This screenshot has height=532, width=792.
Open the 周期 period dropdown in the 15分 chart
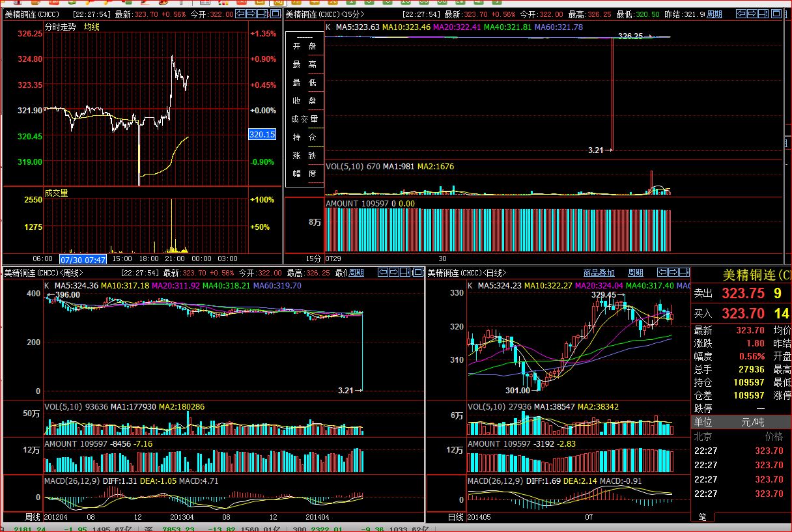click(714, 14)
